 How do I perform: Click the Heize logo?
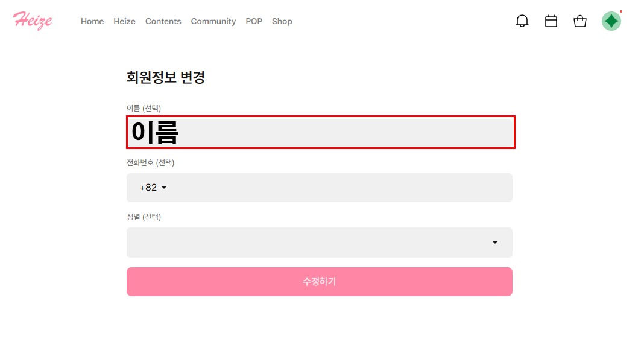coord(33,21)
